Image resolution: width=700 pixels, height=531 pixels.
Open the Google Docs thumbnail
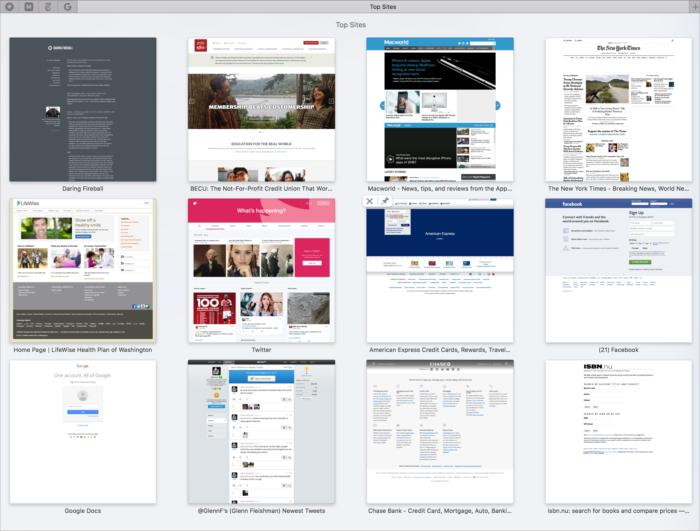point(83,431)
